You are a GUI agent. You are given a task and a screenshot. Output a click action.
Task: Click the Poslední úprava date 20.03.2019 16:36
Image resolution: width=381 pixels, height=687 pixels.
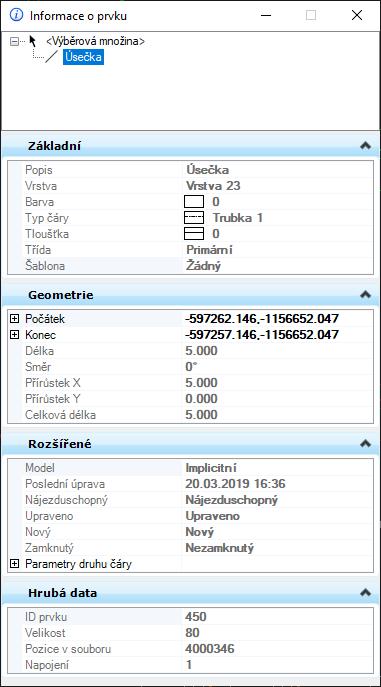(x=236, y=484)
